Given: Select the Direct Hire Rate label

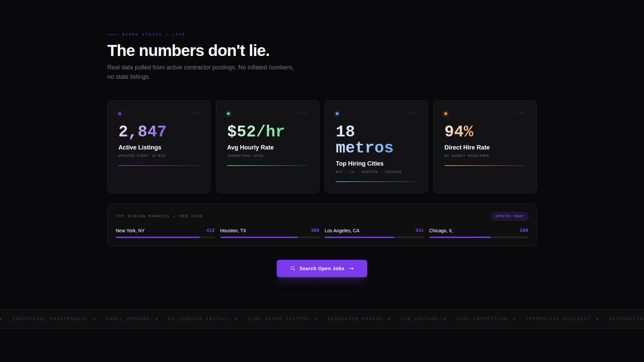Looking at the screenshot, I should point(467,147).
